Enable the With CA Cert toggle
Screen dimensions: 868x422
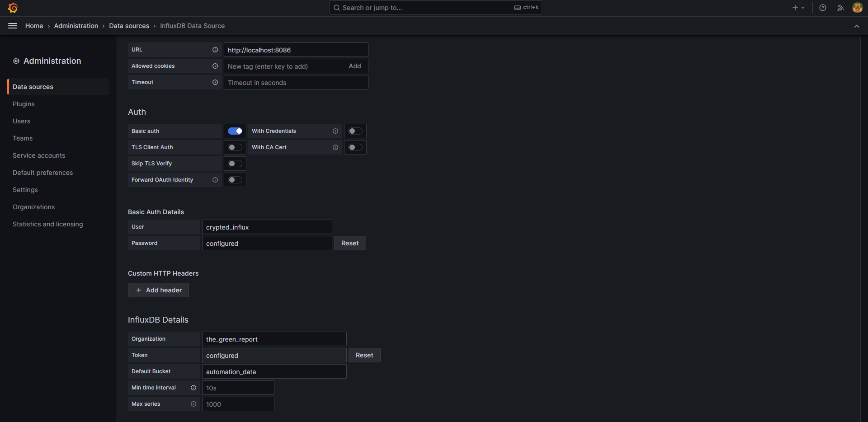[x=355, y=147]
